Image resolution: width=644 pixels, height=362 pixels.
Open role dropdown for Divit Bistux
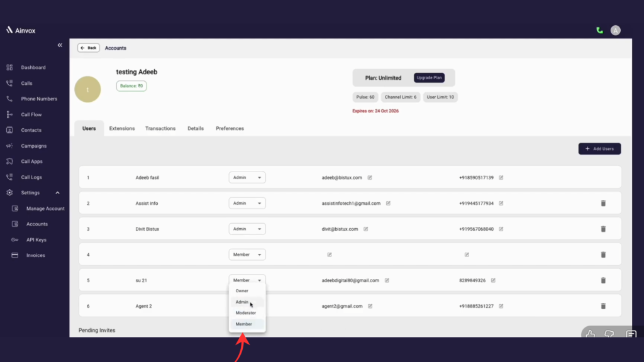[247, 229]
